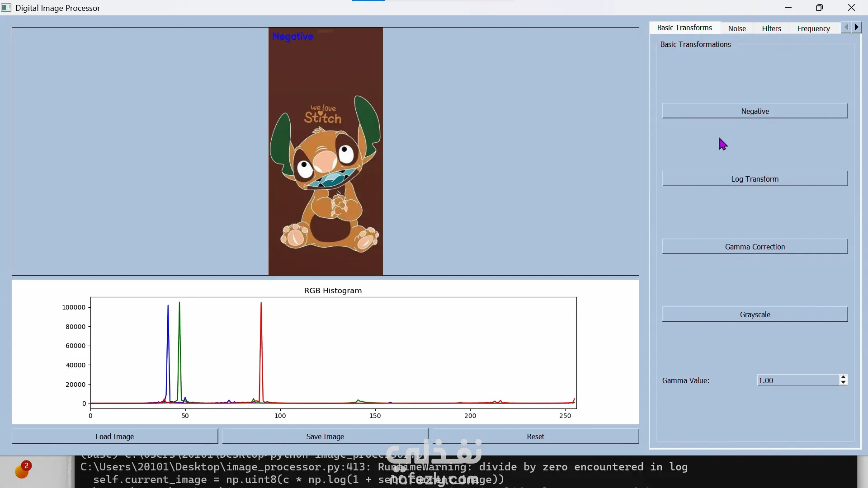The height and width of the screenshot is (488, 868).
Task: Click the orange notification icon with badge 2
Action: [x=22, y=470]
